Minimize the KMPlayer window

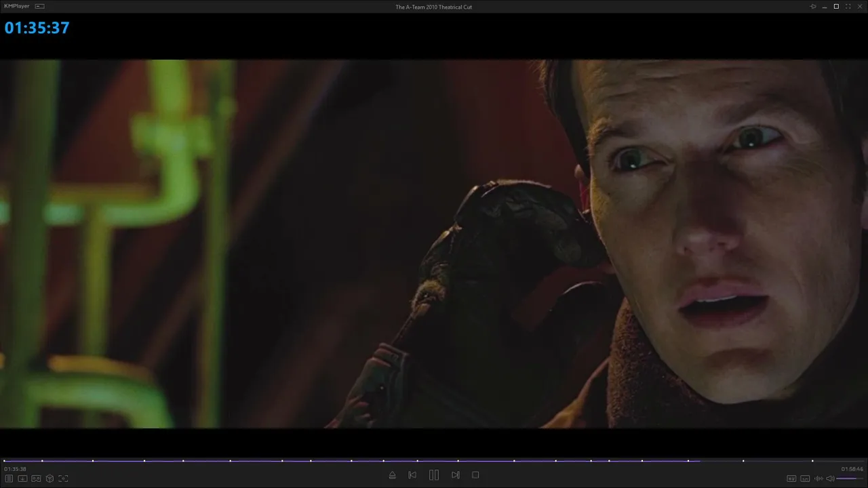[x=825, y=6]
